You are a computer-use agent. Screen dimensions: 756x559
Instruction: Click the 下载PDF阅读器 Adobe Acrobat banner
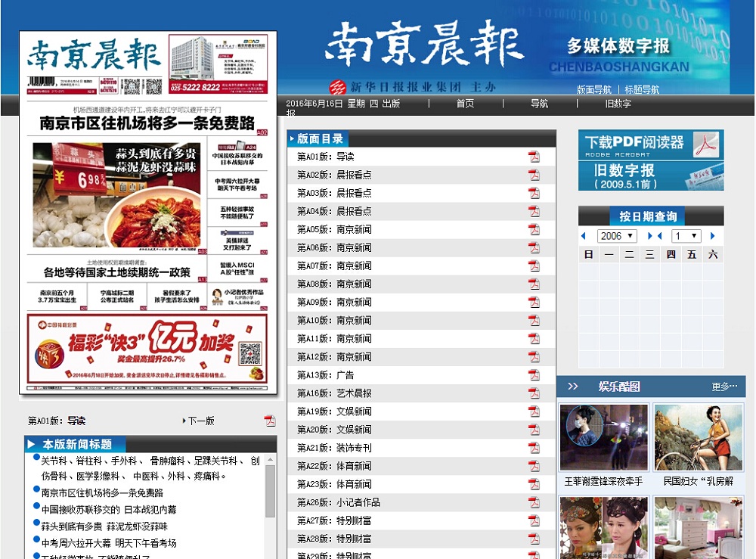[651, 144]
